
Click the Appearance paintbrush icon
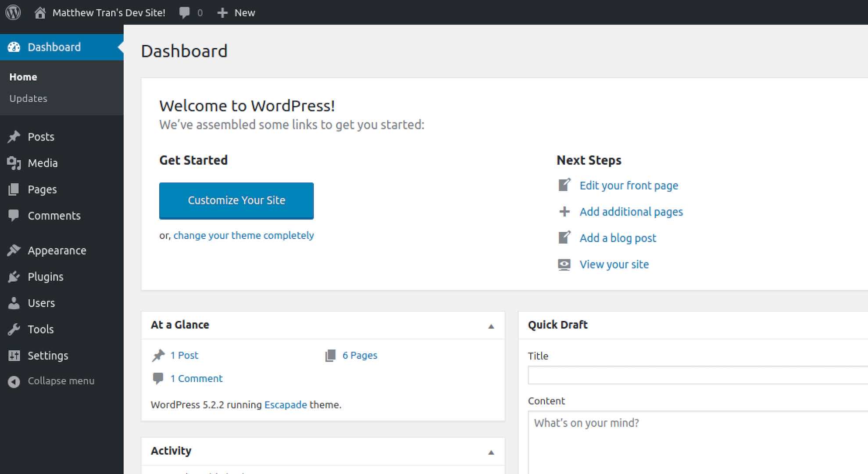pos(14,250)
